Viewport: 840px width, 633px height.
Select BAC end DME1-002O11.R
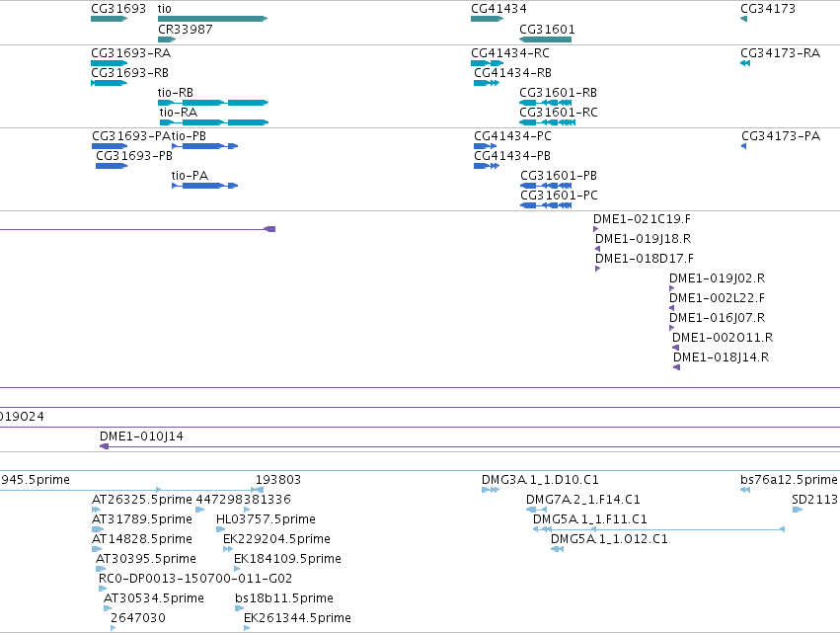(723, 338)
